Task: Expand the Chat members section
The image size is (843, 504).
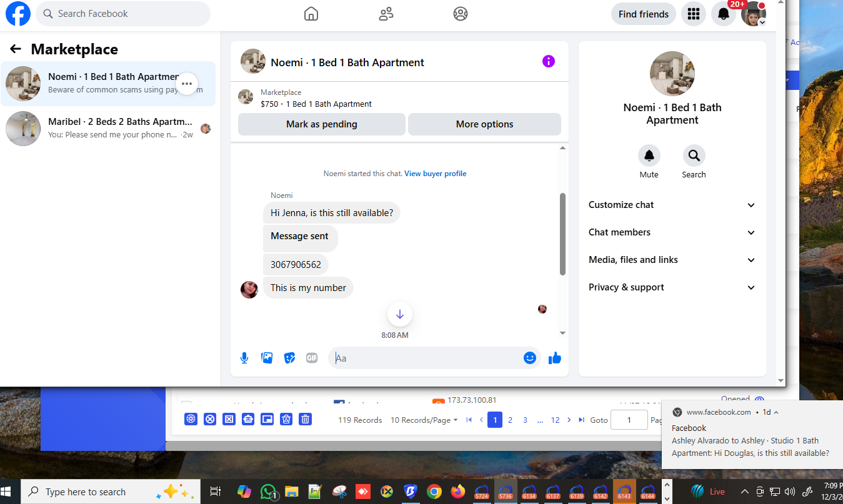Action: pos(672,232)
